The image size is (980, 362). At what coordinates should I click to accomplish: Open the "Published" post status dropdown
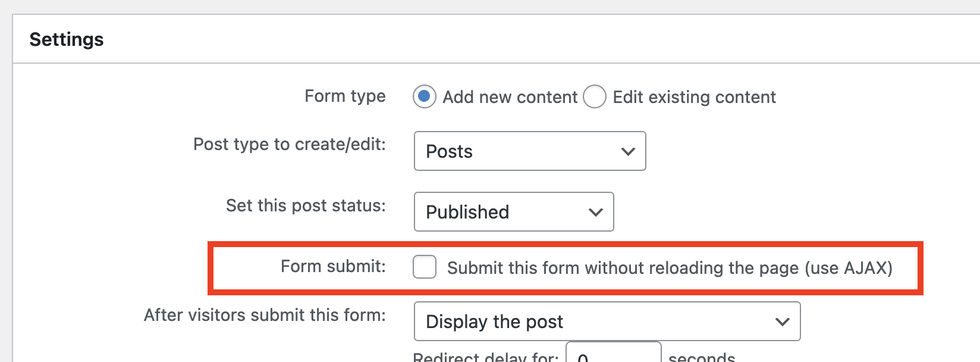coord(514,211)
